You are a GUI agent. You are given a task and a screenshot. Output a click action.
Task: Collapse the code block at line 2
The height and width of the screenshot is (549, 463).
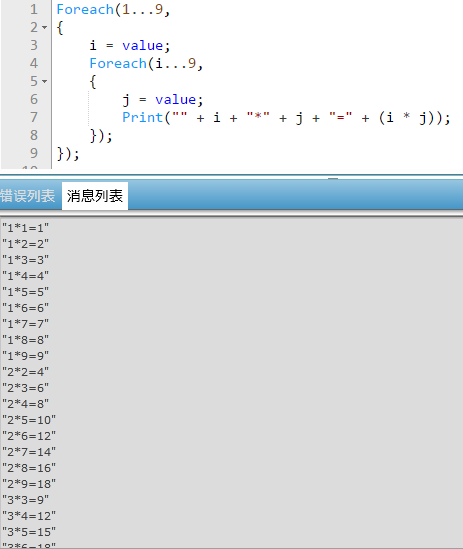[x=44, y=27]
